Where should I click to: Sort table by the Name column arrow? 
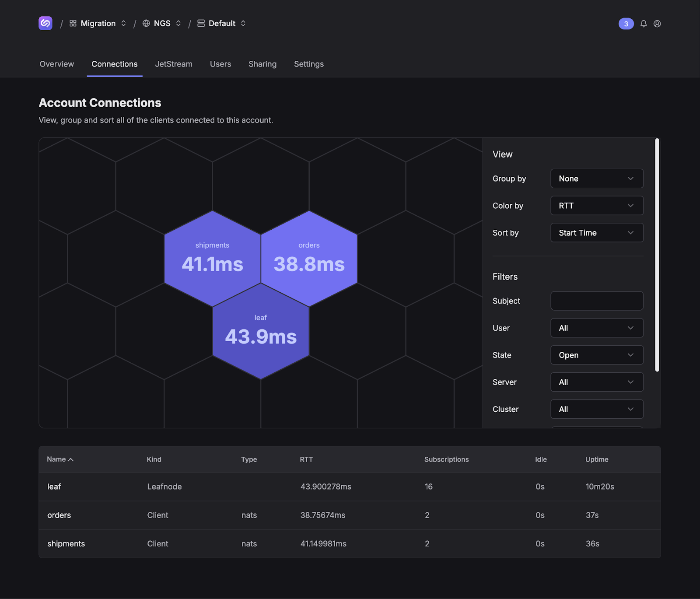71,460
